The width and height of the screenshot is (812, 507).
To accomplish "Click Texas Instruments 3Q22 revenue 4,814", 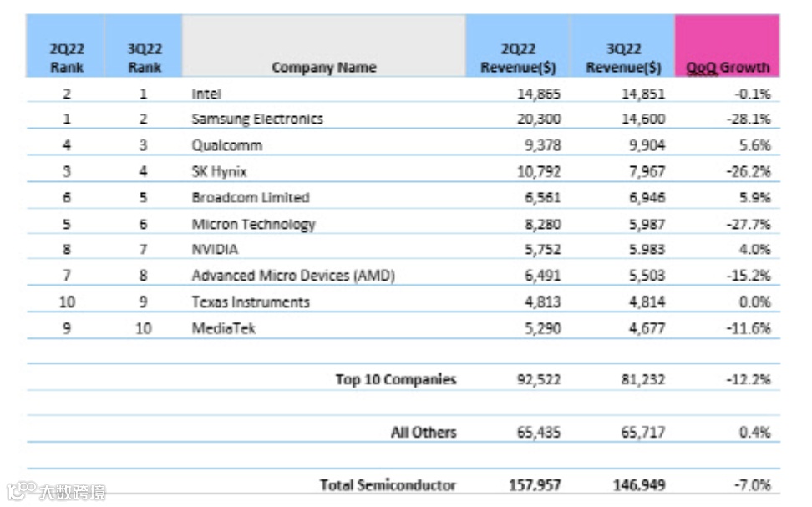I will point(647,302).
